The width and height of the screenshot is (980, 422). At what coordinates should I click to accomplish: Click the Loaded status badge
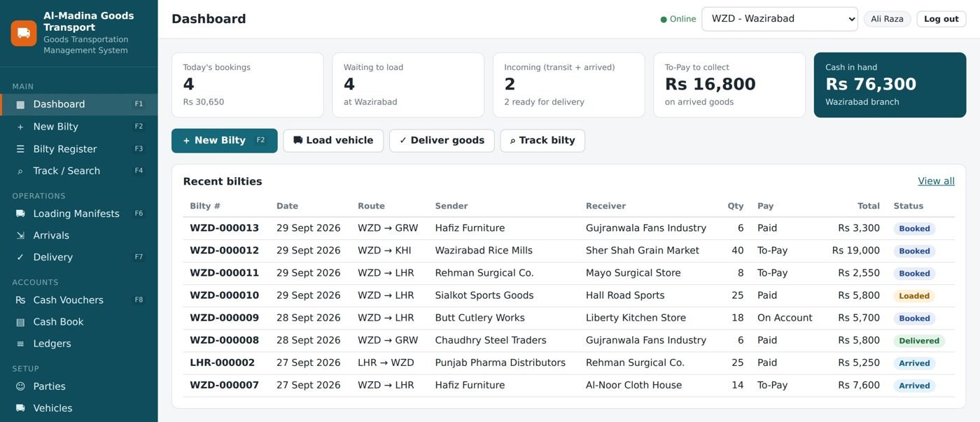click(x=914, y=296)
